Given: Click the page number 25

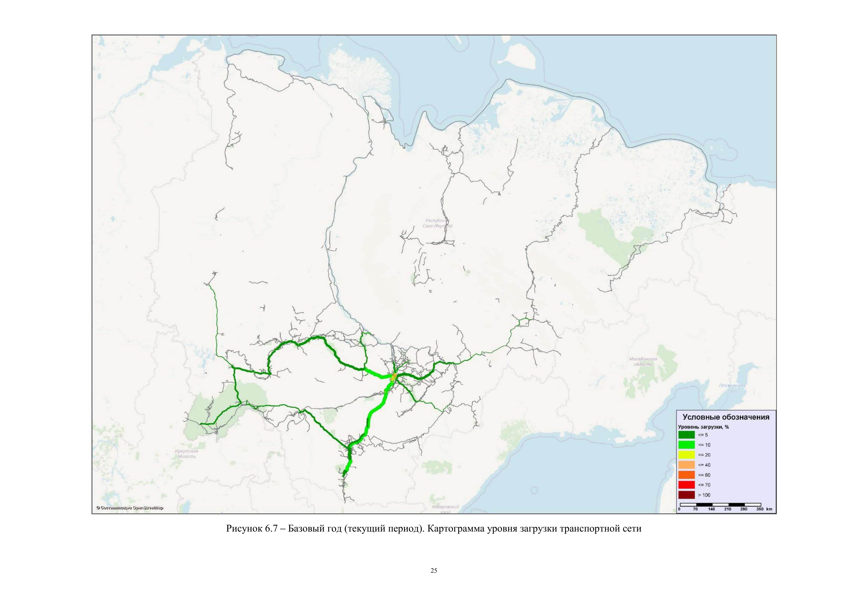Looking at the screenshot, I should pyautogui.click(x=434, y=571).
